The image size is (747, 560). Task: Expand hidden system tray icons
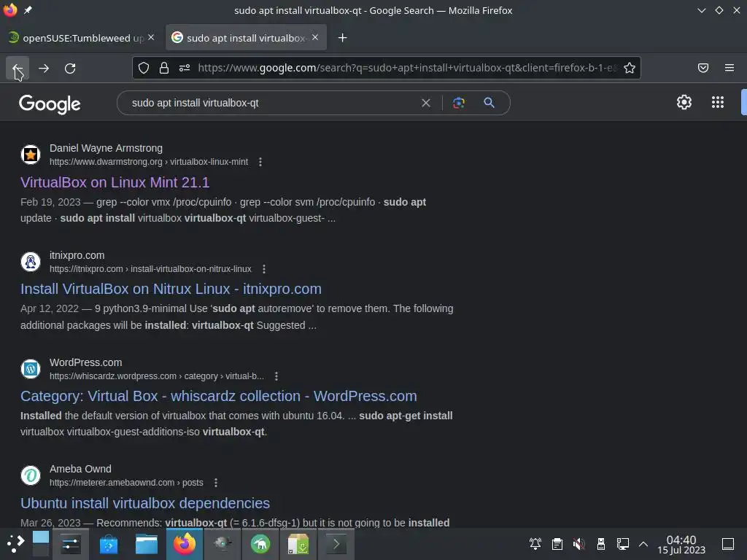(643, 544)
